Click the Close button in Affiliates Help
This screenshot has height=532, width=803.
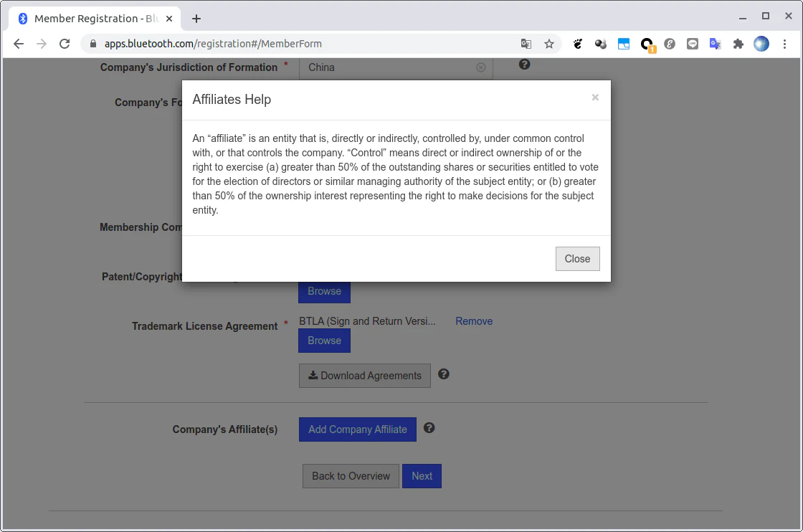pos(578,259)
